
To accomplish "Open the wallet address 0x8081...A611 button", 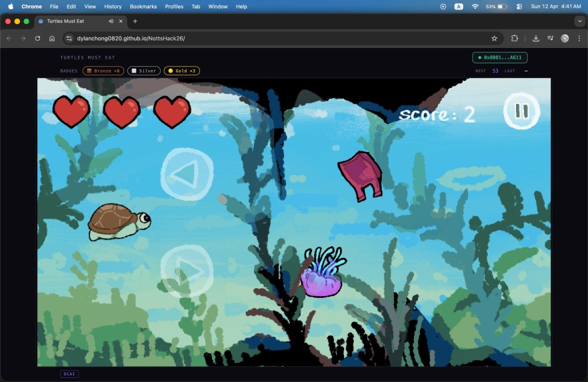I will click(x=499, y=58).
